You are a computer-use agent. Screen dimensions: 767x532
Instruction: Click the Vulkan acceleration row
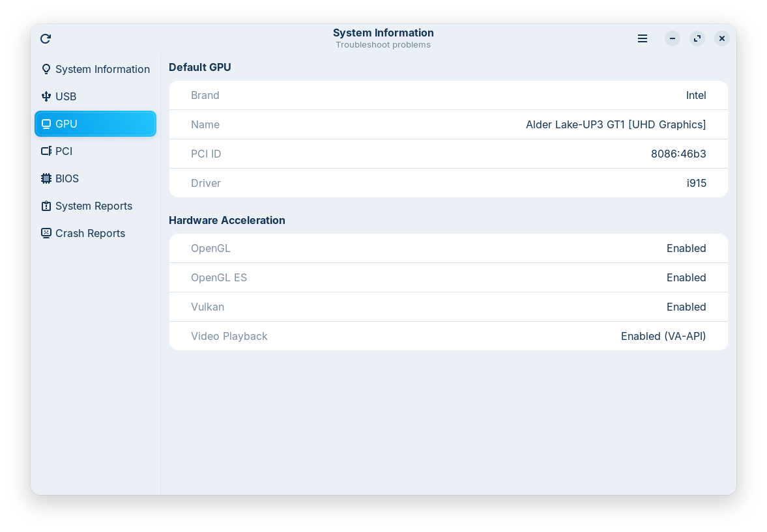tap(448, 307)
